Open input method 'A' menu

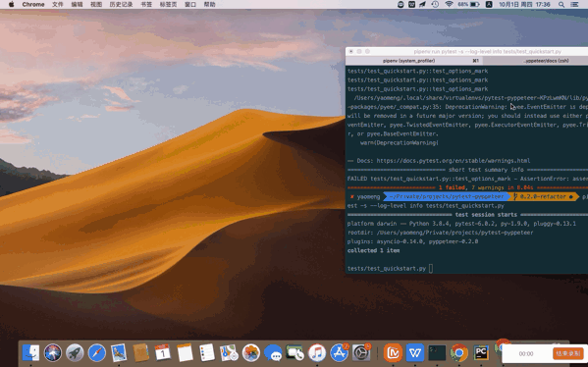[489, 5]
